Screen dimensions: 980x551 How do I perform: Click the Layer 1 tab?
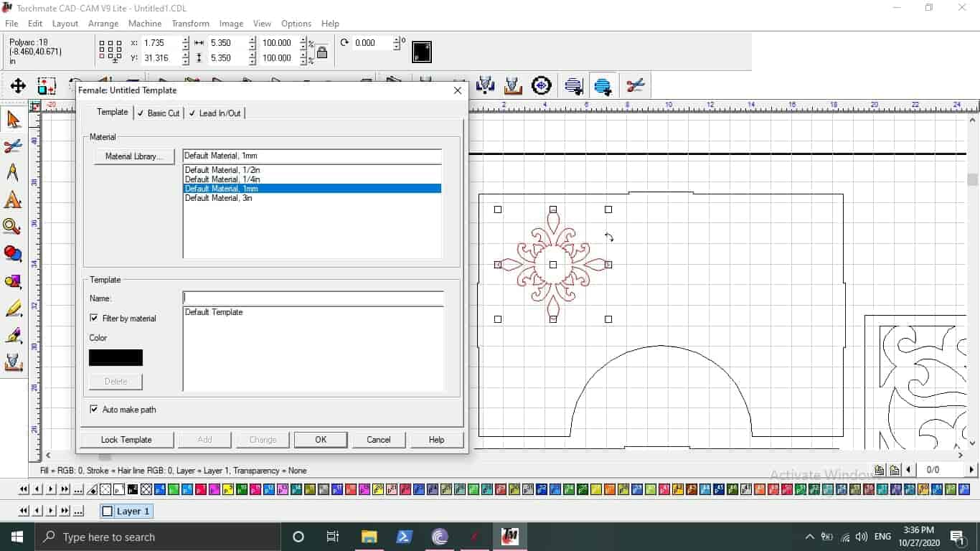(x=126, y=512)
